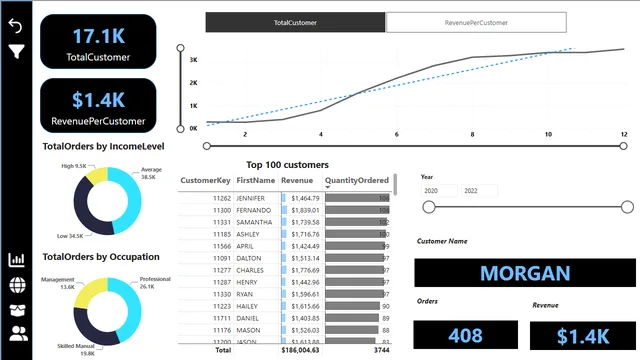Click the Year start field showing 2020

pyautogui.click(x=439, y=191)
